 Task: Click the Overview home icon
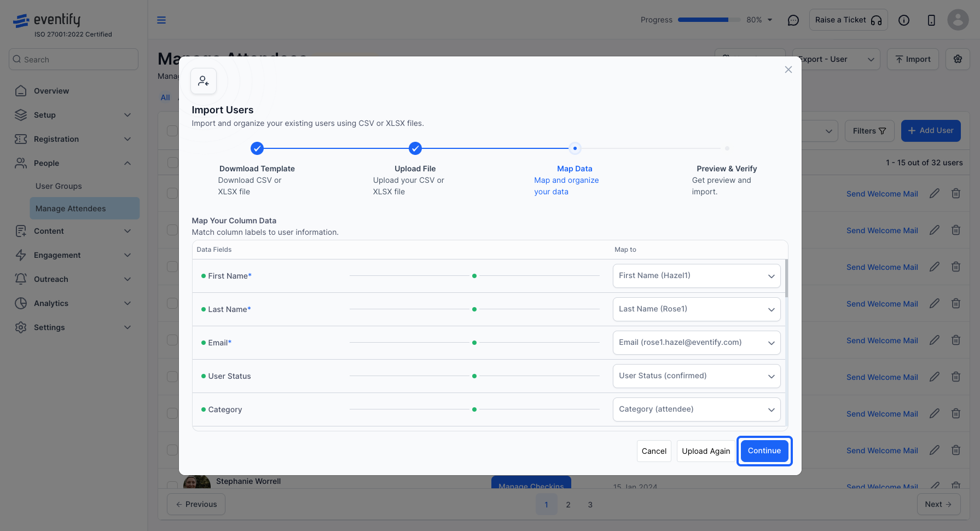point(21,91)
